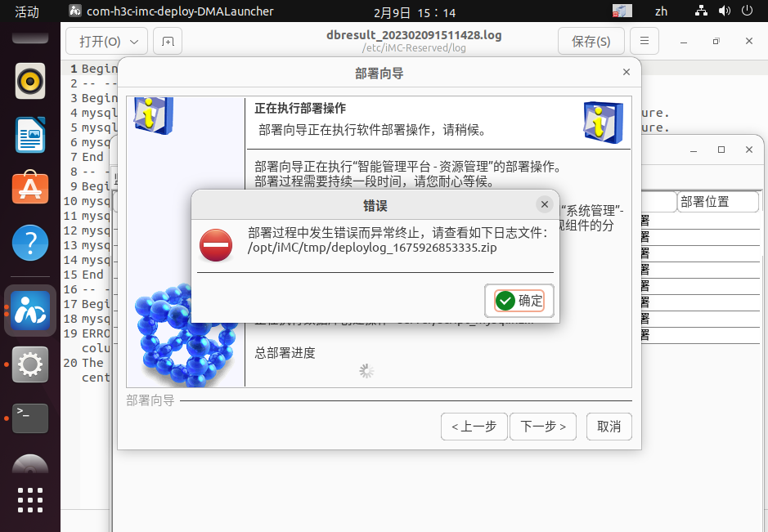Open the clock showing 2月9日 15:14
The image size is (768, 532).
click(x=415, y=12)
